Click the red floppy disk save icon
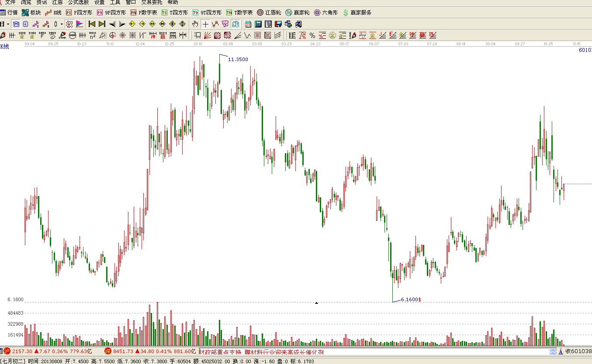The height and width of the screenshot is (364, 592). coord(278,24)
